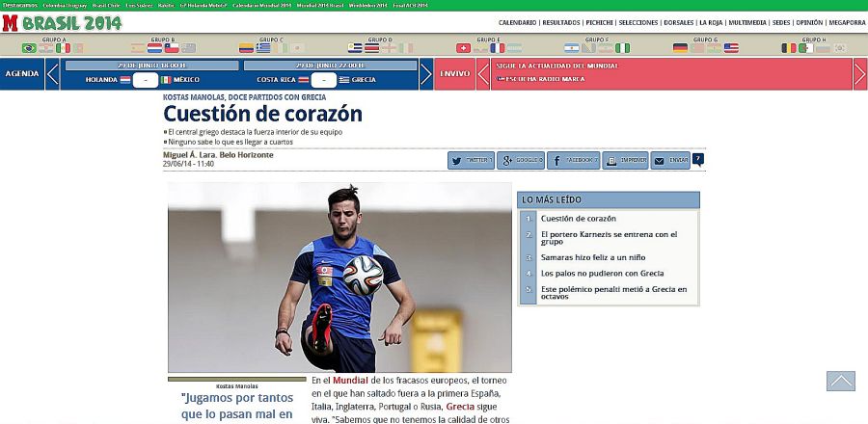The image size is (868, 424).
Task: Share the article on Google+
Action: [522, 161]
